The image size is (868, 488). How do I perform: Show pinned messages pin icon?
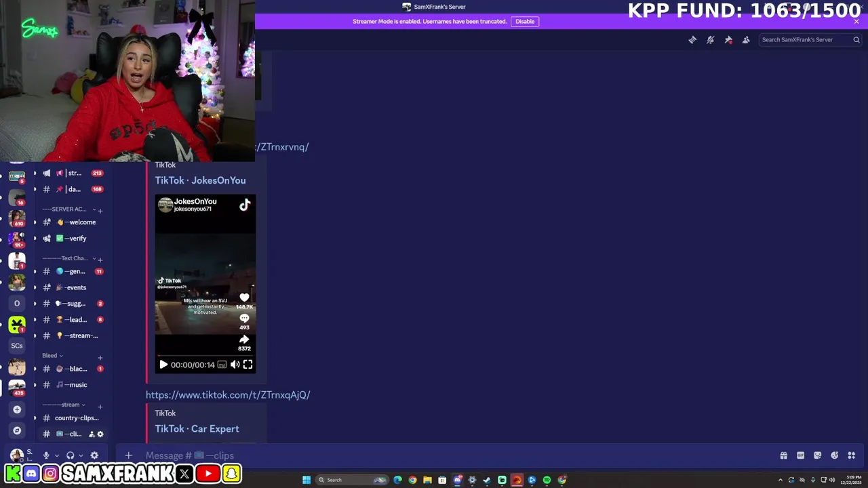(x=728, y=40)
